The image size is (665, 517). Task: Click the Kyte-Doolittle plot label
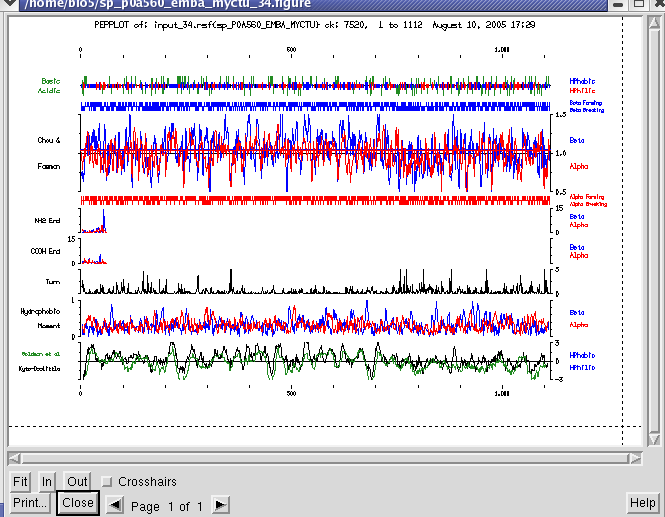pyautogui.click(x=39, y=369)
